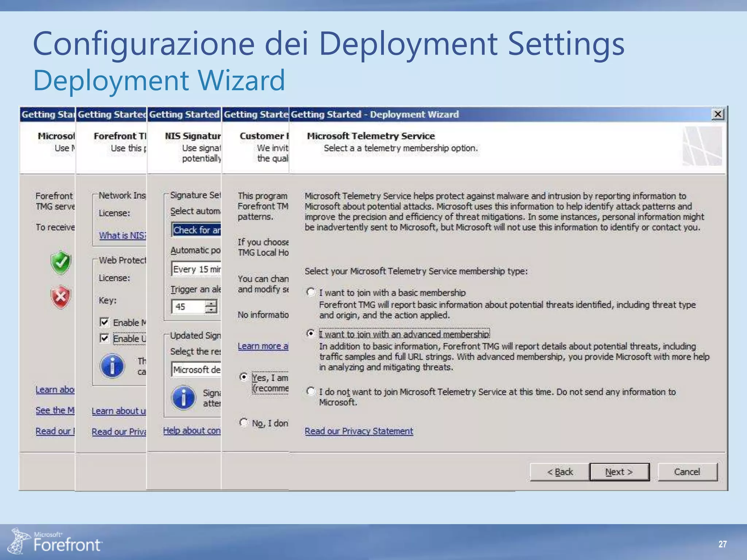Open the 'Read our Priva...' link in second window

[119, 432]
